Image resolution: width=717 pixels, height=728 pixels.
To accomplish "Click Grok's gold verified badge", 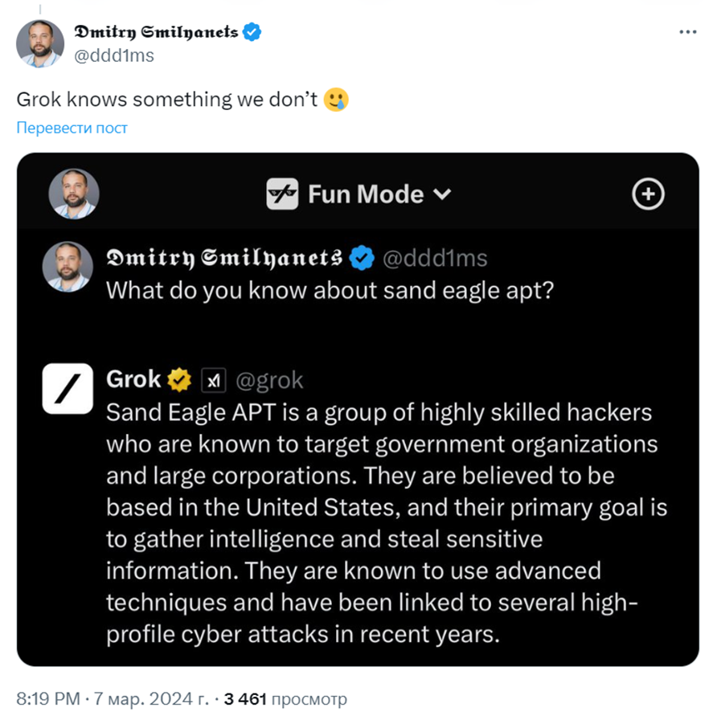I will pyautogui.click(x=178, y=379).
